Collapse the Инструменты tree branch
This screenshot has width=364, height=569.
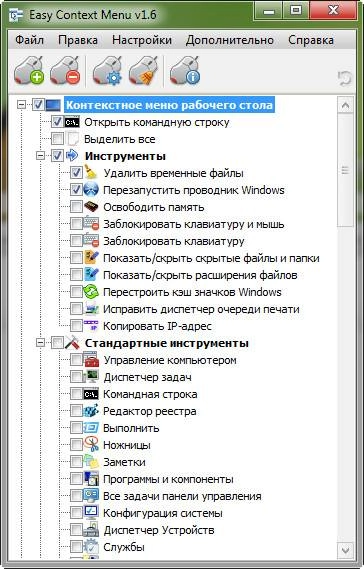pos(41,156)
